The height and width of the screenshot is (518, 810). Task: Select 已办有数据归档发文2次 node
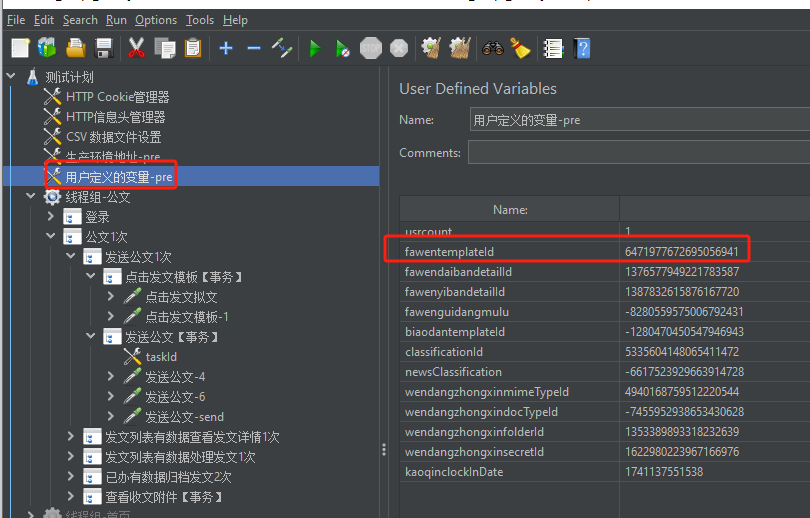(168, 477)
